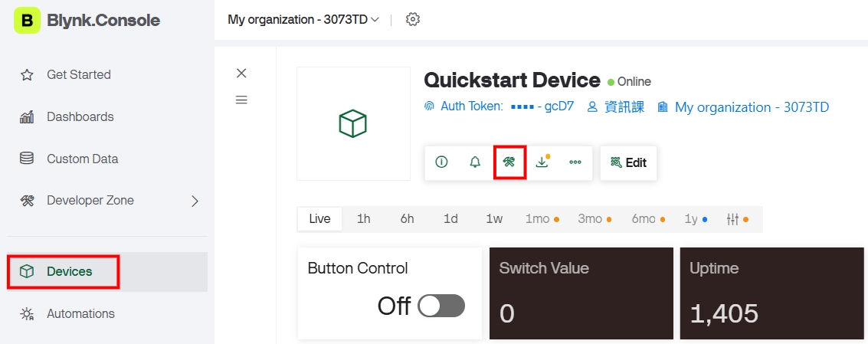
Task: Click the developer tools hammer-wrench icon
Action: [509, 162]
